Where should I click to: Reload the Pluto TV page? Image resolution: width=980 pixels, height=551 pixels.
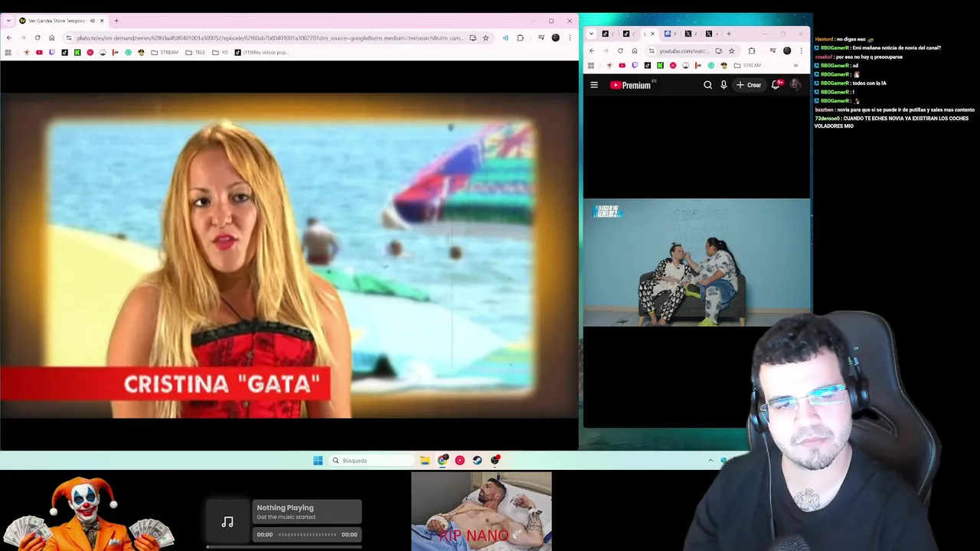38,37
